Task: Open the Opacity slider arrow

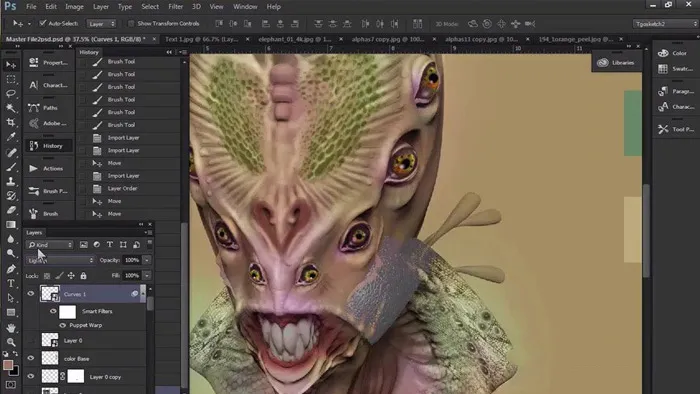Action: pyautogui.click(x=147, y=260)
